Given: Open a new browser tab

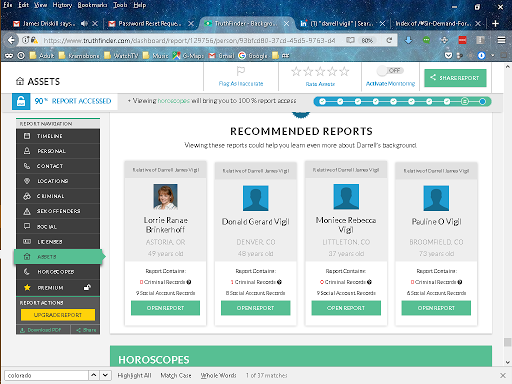Looking at the screenshot, I should [495, 23].
